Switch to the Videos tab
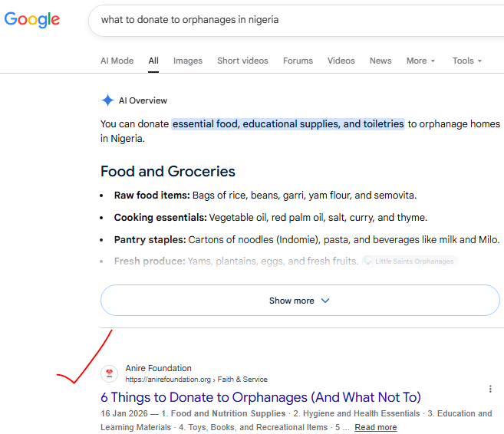Image resolution: width=504 pixels, height=434 pixels. tap(341, 61)
